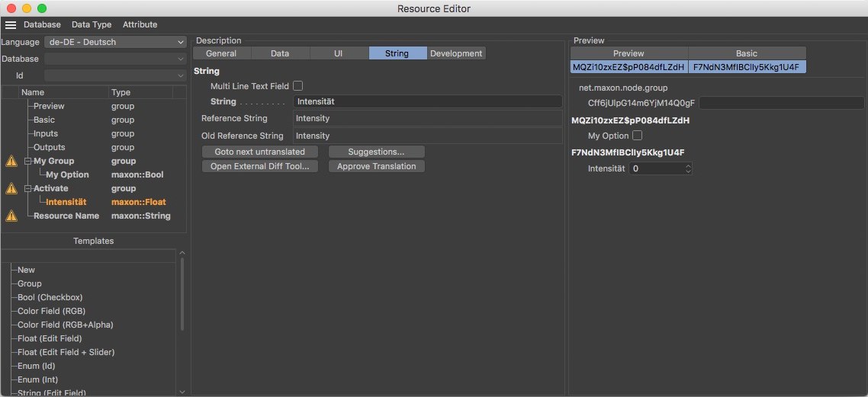Click the String input field containing Intensität
The image size is (868, 397).
click(x=427, y=101)
